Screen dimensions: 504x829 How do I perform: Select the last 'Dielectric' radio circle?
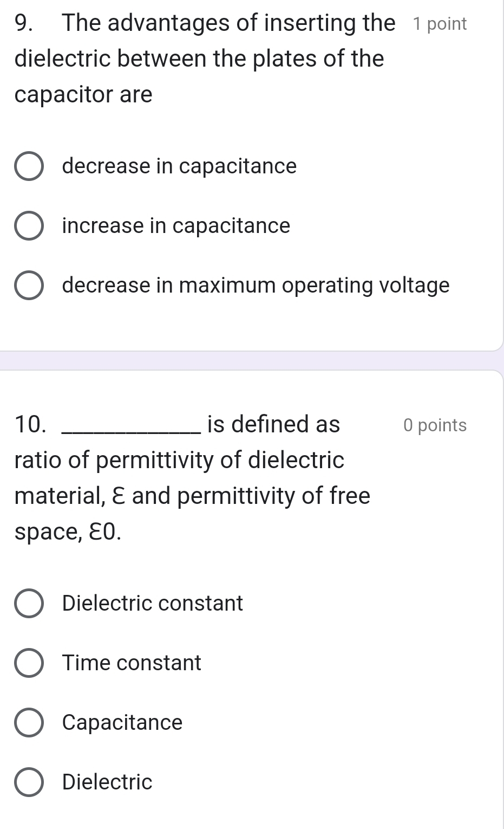click(28, 782)
